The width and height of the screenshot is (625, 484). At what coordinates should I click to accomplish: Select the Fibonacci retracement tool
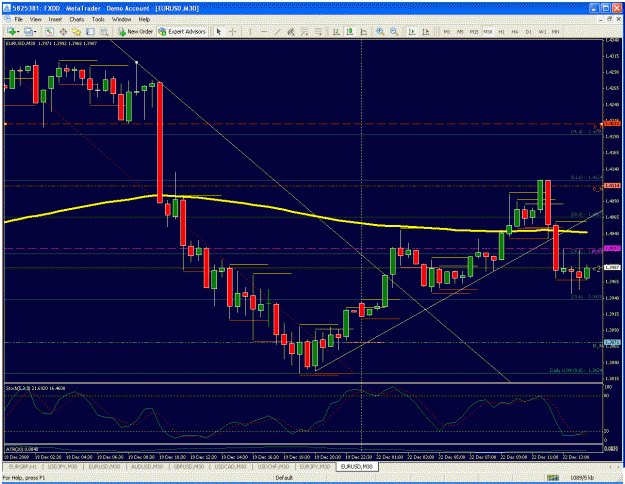click(x=305, y=31)
